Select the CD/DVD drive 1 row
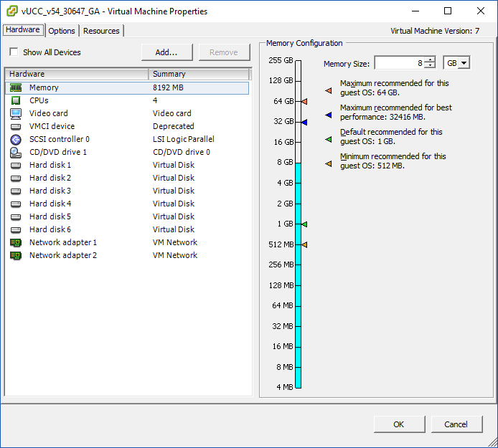 (x=127, y=153)
